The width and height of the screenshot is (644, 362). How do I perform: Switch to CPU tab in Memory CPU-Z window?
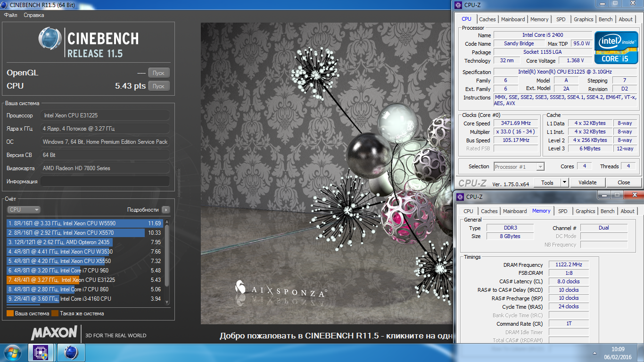468,211
